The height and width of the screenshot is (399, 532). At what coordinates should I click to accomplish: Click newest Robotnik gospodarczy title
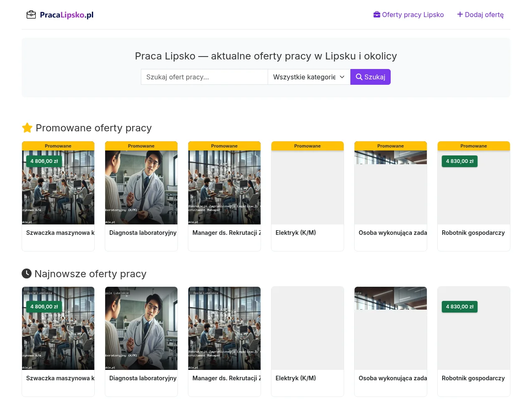473,378
